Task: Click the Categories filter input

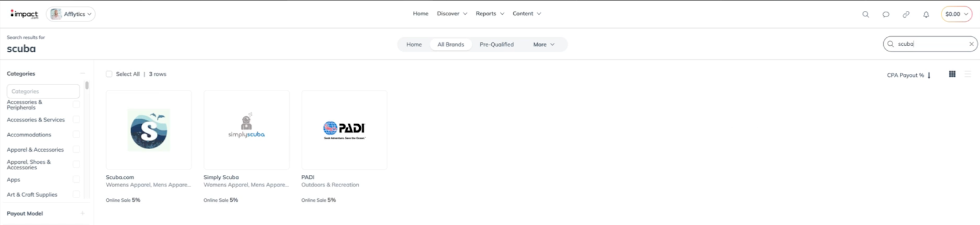Action: (x=43, y=91)
